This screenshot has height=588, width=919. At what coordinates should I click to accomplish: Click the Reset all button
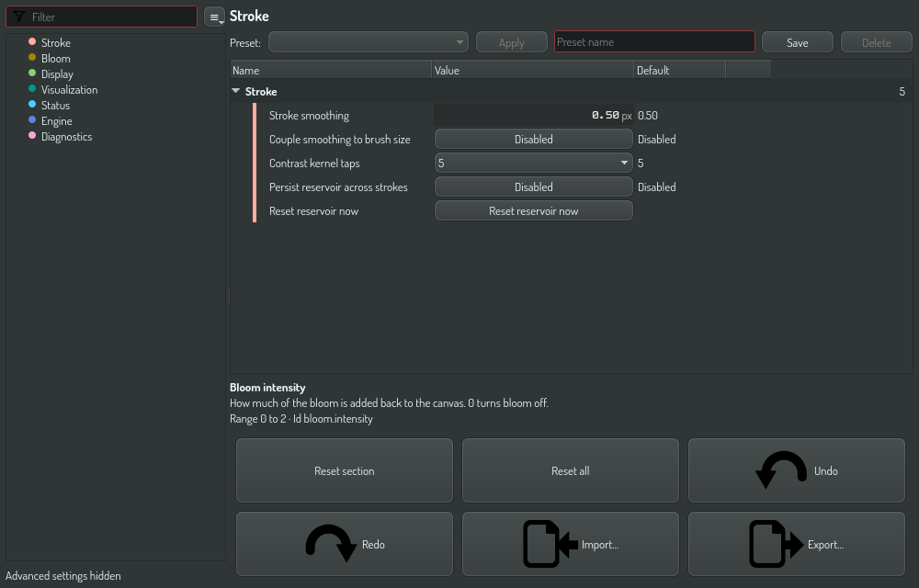coord(571,470)
